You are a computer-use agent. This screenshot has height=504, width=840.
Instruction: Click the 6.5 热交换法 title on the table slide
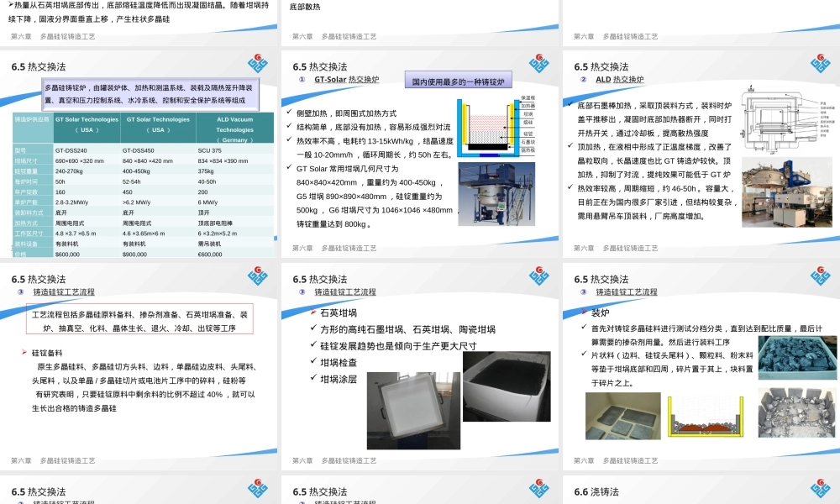[x=39, y=67]
